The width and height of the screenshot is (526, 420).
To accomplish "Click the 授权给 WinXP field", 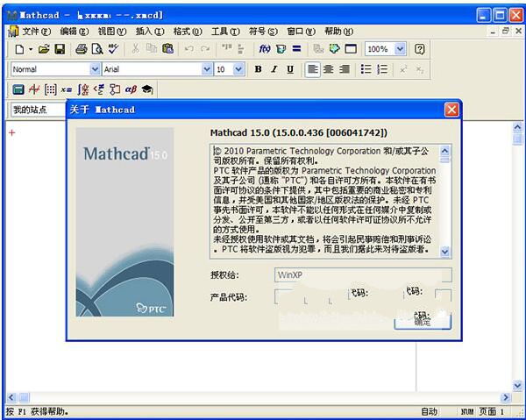I will pyautogui.click(x=363, y=275).
